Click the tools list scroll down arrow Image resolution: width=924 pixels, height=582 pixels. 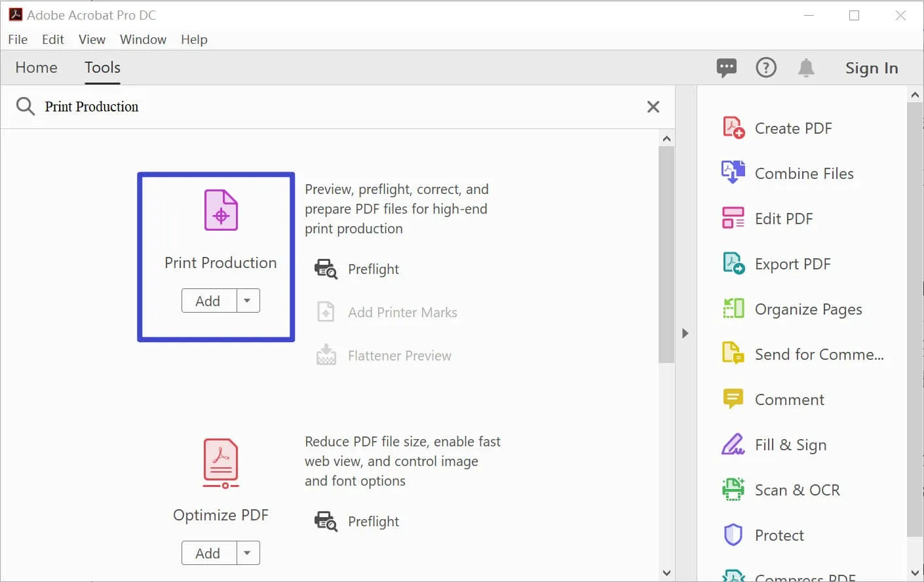coord(666,573)
